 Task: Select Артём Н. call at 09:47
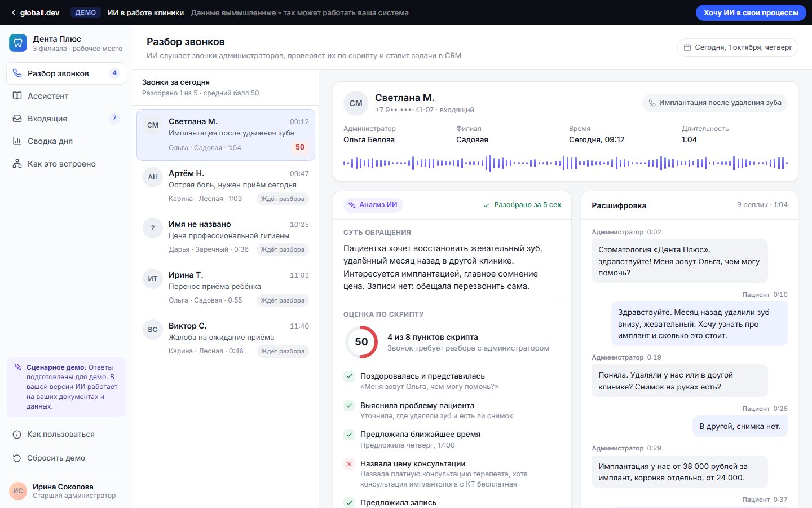point(226,186)
